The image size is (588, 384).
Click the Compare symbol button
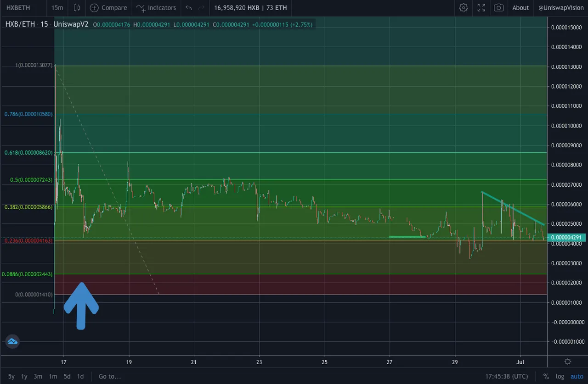pyautogui.click(x=108, y=8)
